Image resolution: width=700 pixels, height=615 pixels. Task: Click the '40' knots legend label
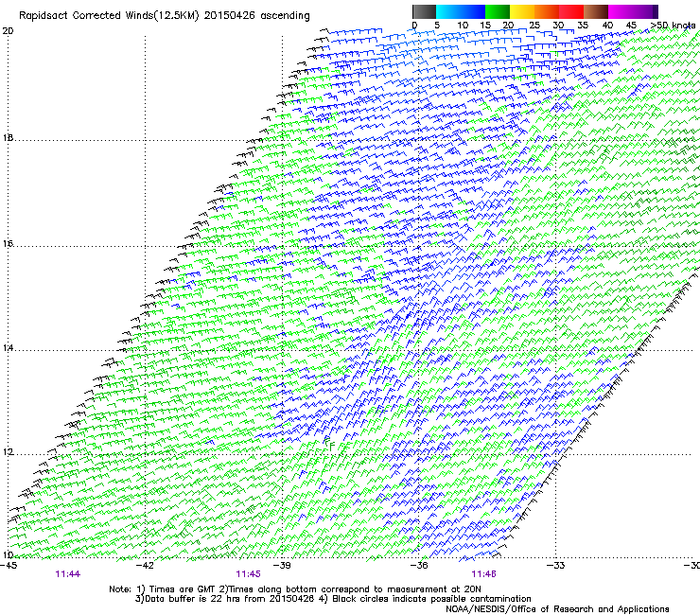click(607, 26)
